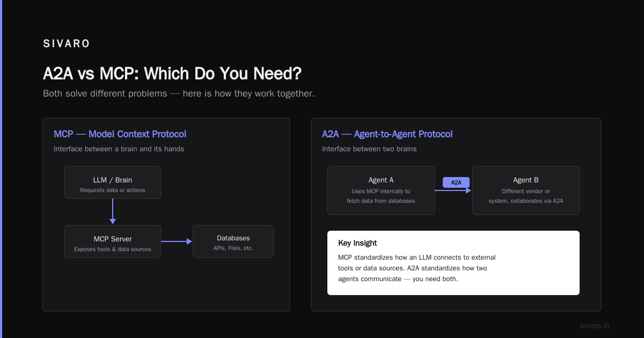Click MCP — Model Context Protocol title
The image size is (644, 338).
(120, 134)
